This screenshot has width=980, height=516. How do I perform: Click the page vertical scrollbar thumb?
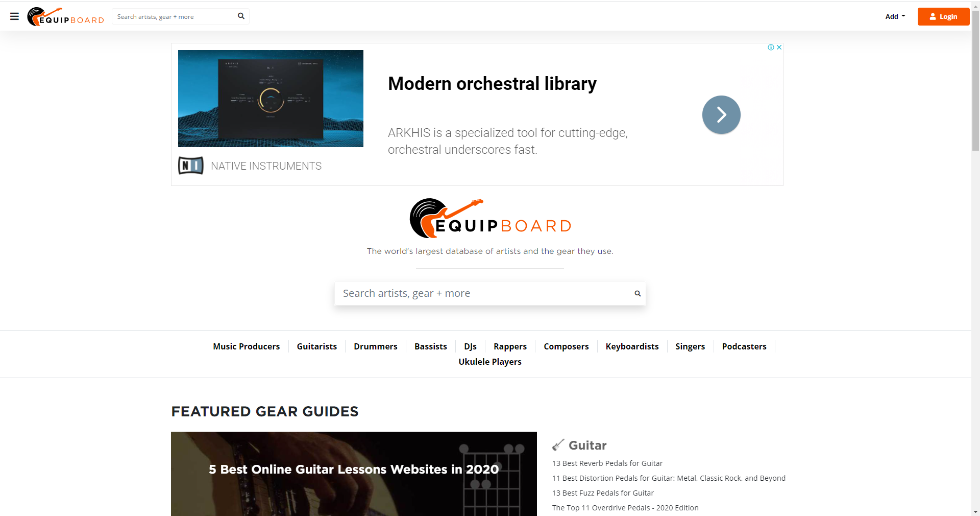(x=975, y=81)
